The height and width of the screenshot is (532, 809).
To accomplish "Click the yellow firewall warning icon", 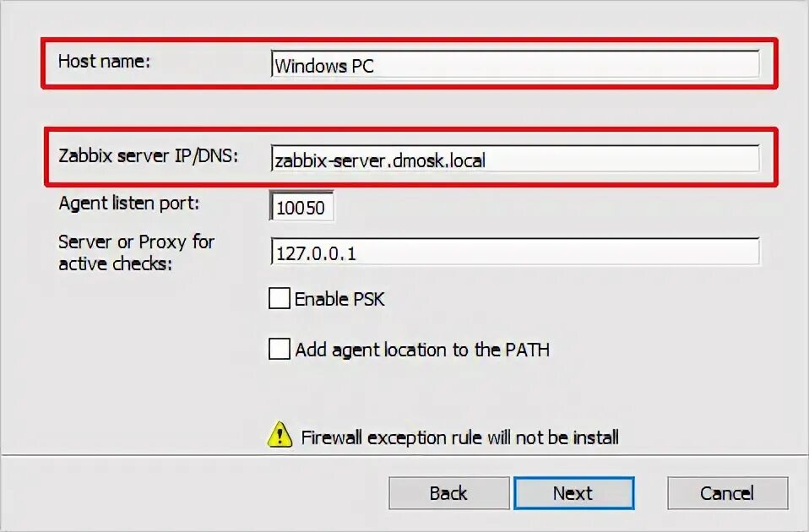I will point(280,435).
